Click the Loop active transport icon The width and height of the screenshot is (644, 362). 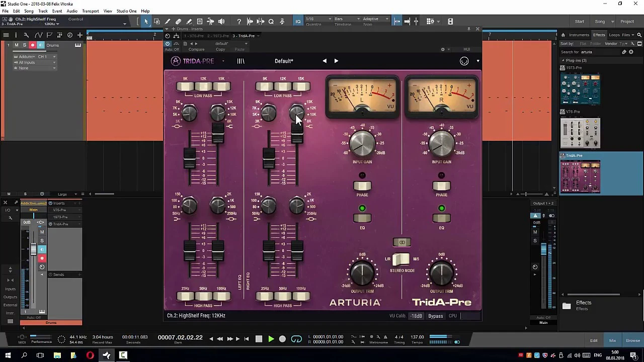coord(296,339)
